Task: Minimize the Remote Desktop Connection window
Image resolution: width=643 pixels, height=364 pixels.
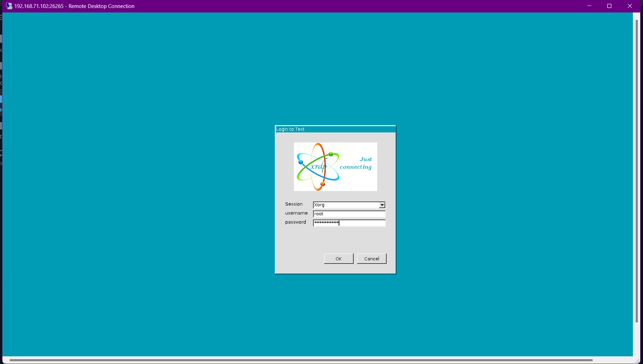Action: (x=589, y=6)
